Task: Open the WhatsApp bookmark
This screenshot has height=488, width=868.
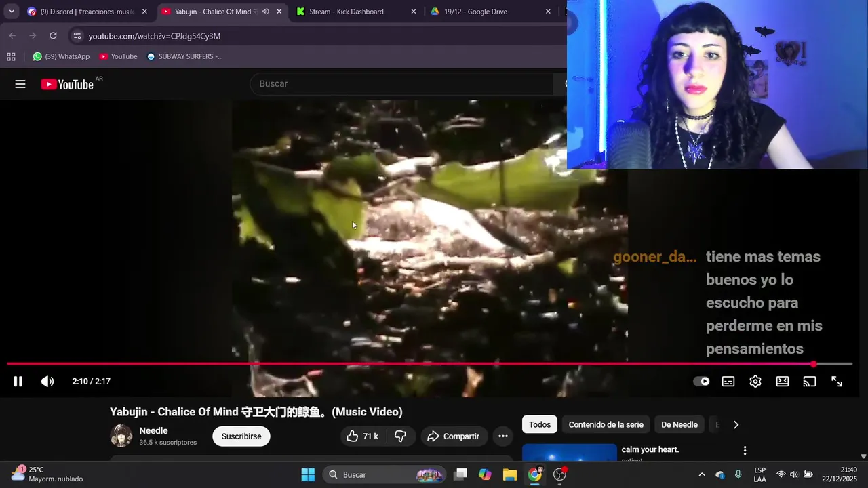Action: 61,56
